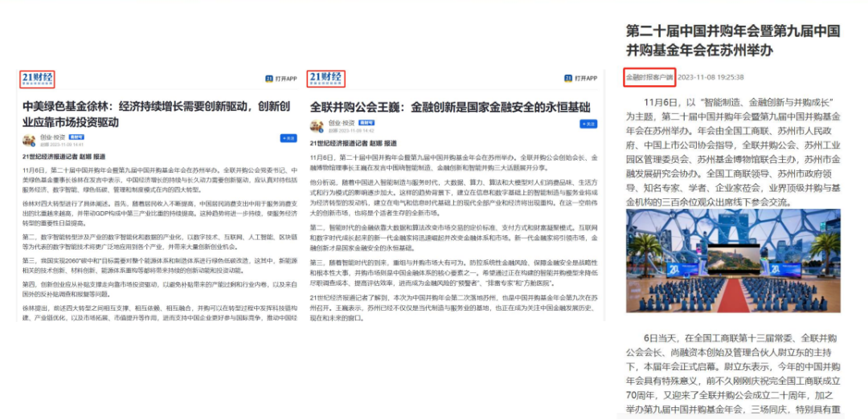Click the 21财经 logo above the 王巍 article
Viewport: 868px width, 420px height.
[x=326, y=79]
